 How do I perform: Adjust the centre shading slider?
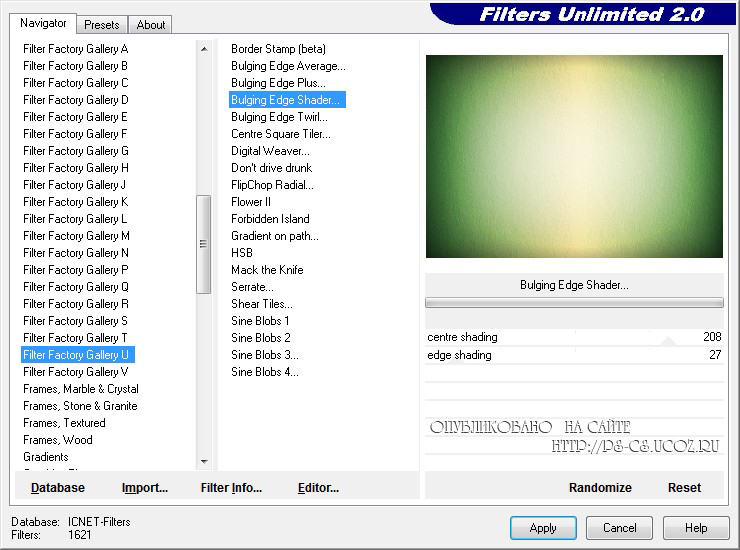(x=574, y=337)
